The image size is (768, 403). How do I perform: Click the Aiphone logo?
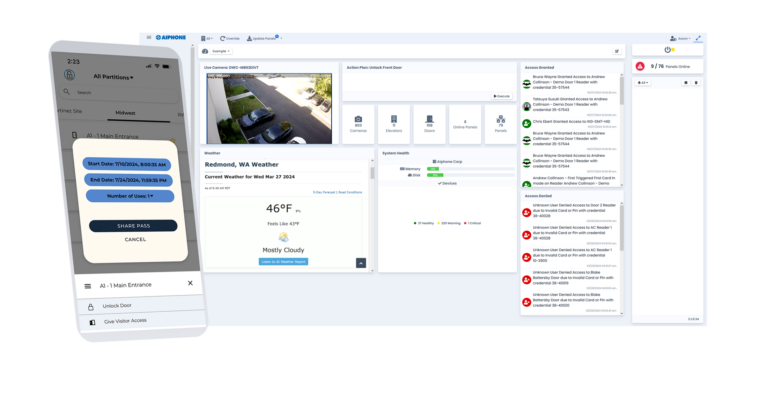point(171,37)
